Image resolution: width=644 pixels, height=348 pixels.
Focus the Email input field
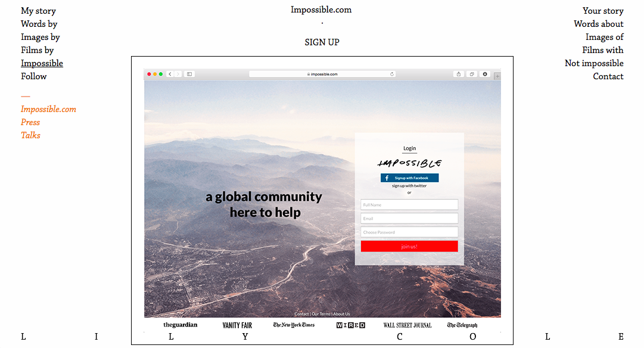click(x=409, y=219)
